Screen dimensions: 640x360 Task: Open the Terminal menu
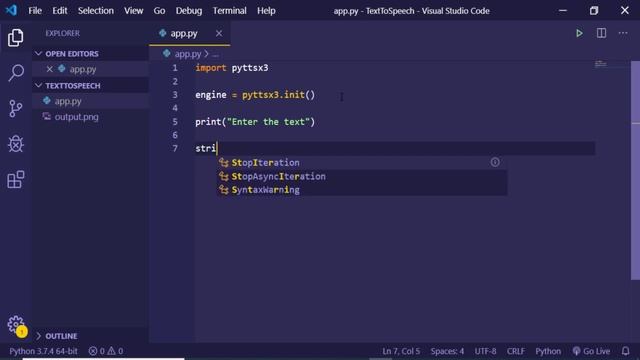click(x=229, y=11)
